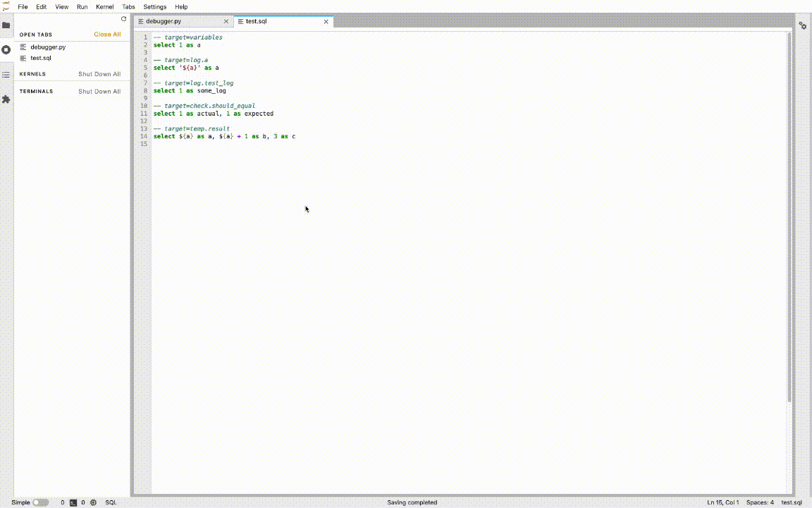Image resolution: width=812 pixels, height=508 pixels.
Task: Toggle Simple interface mode
Action: (40, 502)
